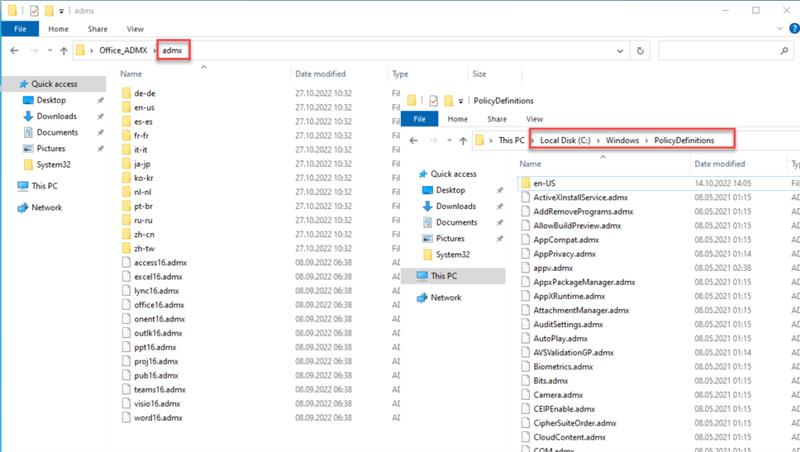Click the Quick access star in the PolicyDefinitions sidebar

point(422,174)
